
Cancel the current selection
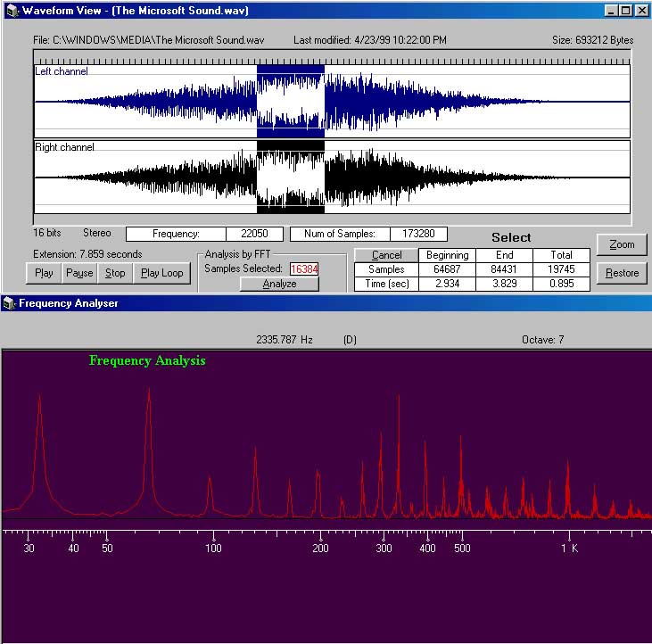tap(386, 255)
